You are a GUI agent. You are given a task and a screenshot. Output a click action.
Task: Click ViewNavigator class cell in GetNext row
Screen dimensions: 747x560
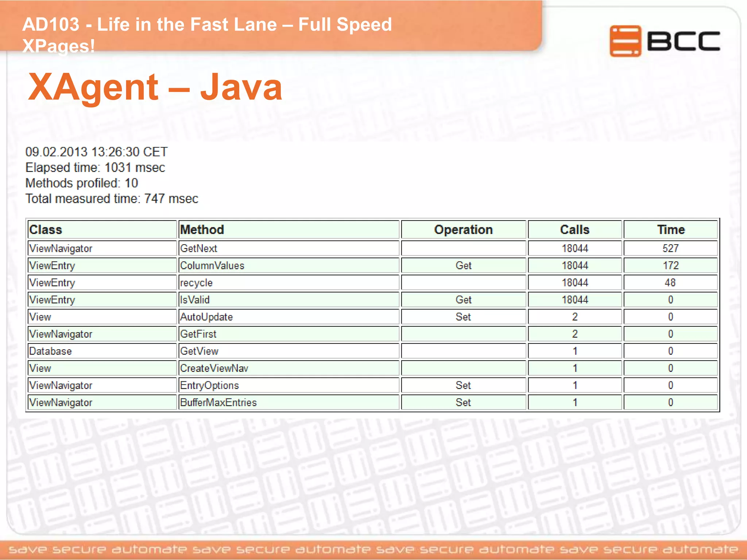click(x=102, y=248)
